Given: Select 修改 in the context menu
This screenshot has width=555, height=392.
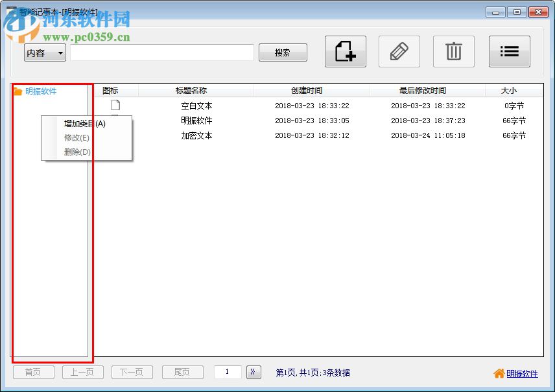Looking at the screenshot, I should pos(77,137).
